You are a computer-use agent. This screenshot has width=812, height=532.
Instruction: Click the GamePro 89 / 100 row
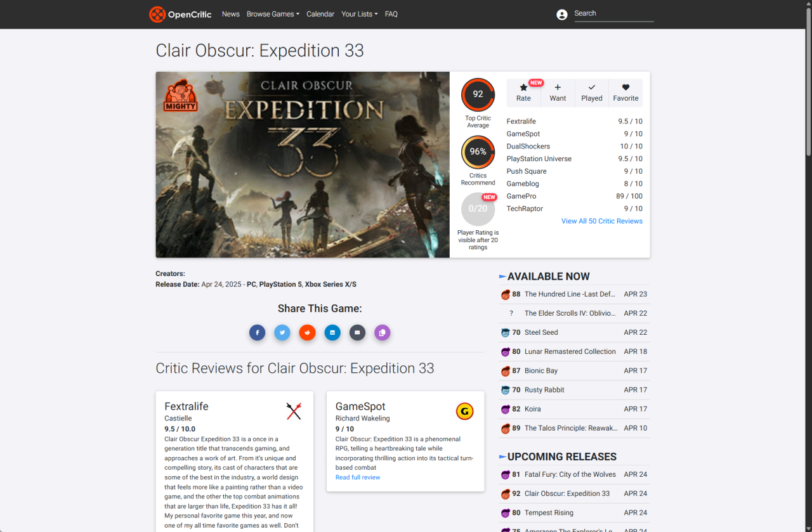coord(575,197)
